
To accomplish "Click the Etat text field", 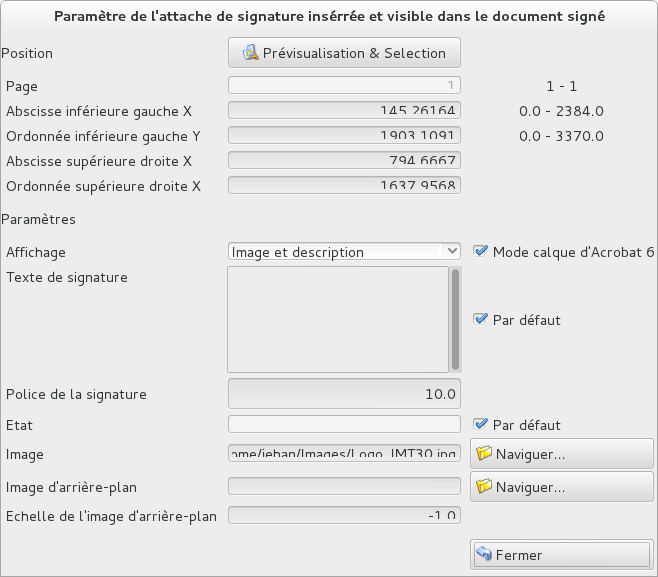I will 344,424.
